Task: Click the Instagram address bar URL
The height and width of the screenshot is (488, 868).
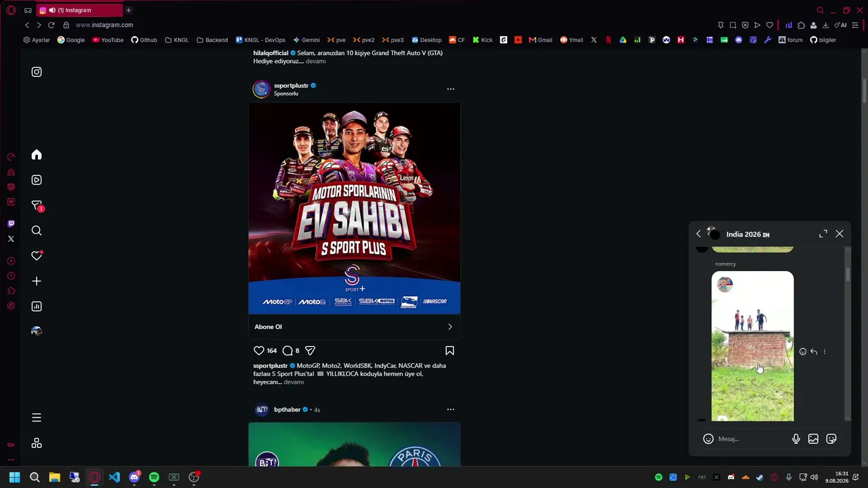Action: tap(104, 25)
